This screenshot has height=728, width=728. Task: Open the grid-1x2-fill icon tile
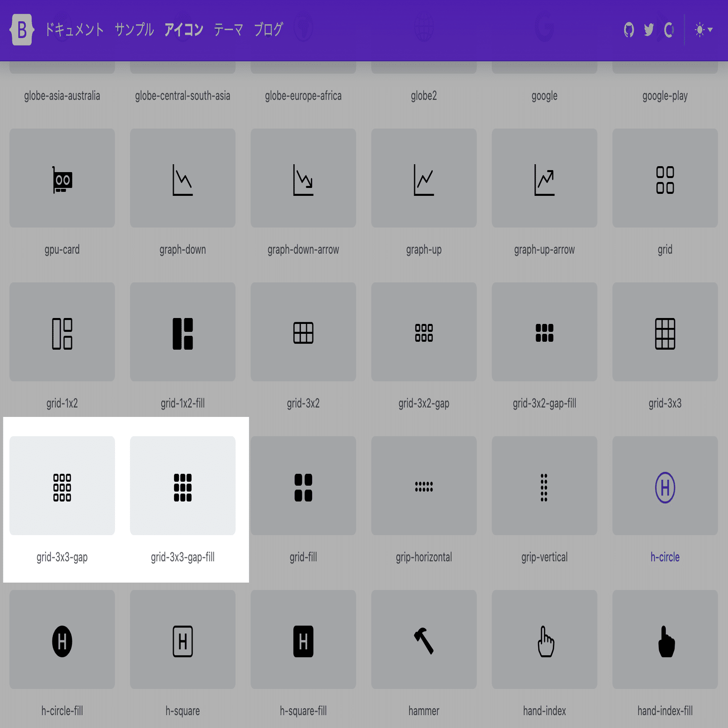point(182,332)
